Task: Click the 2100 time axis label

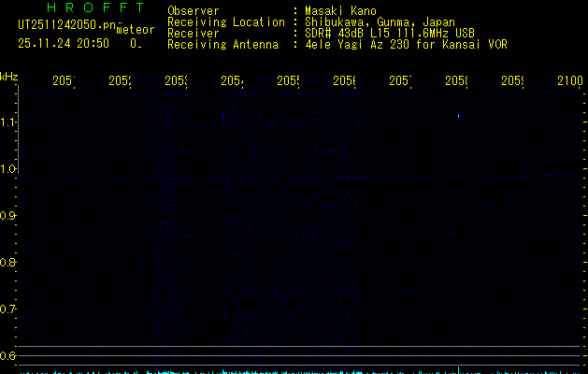Action: tap(570, 80)
